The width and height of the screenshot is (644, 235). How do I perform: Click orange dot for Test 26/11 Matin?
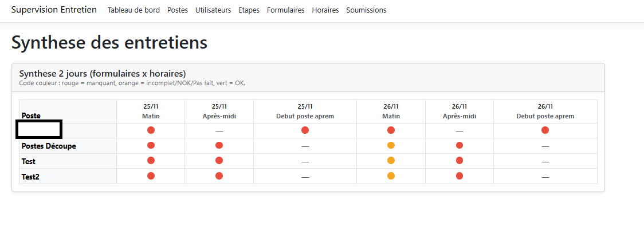(x=391, y=161)
